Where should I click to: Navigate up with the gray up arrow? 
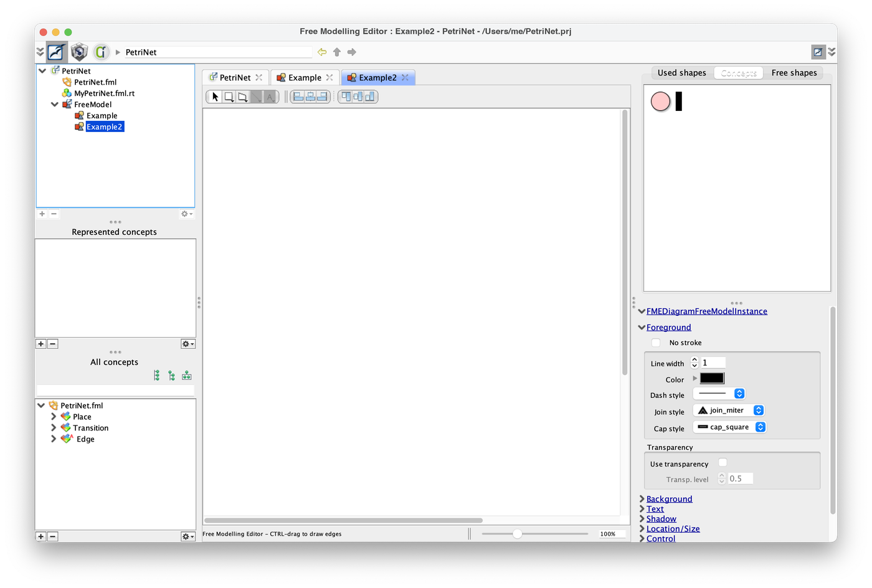(x=337, y=52)
